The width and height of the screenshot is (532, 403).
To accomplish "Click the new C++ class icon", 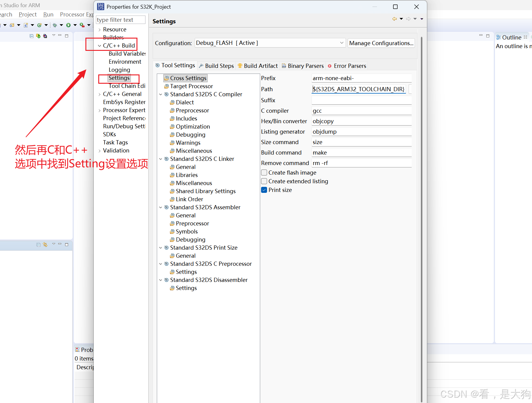I will pyautogui.click(x=39, y=25).
